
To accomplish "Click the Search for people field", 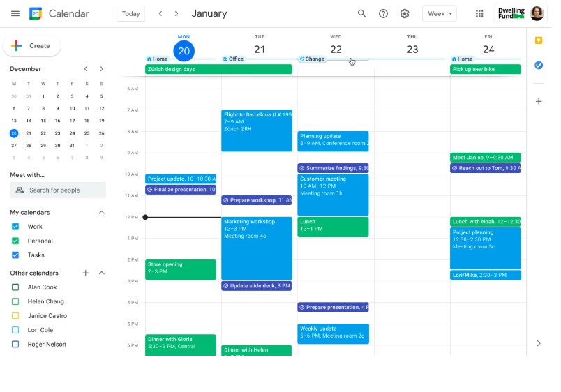I will [58, 190].
